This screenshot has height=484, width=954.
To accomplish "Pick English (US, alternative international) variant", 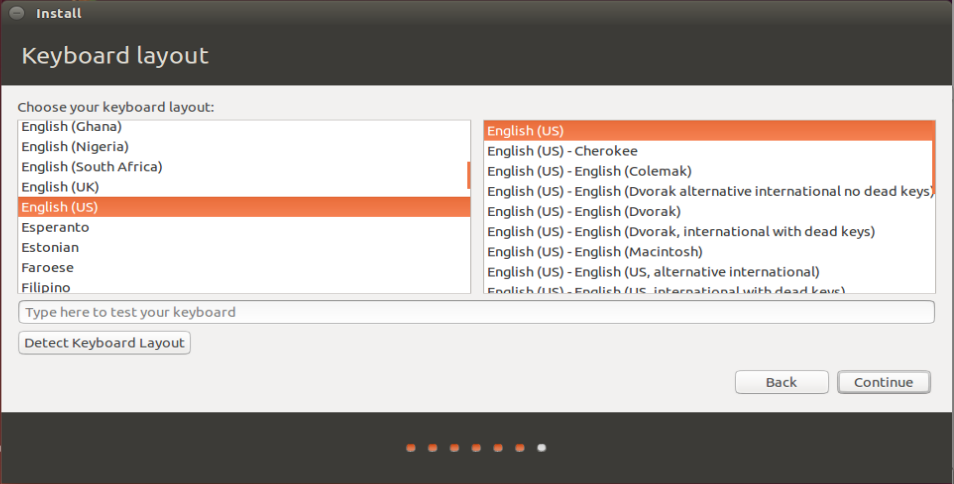I will click(709, 271).
